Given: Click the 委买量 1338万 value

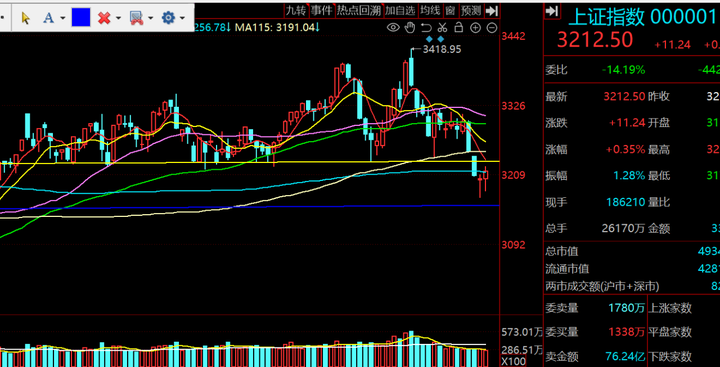Looking at the screenshot, I should [626, 332].
